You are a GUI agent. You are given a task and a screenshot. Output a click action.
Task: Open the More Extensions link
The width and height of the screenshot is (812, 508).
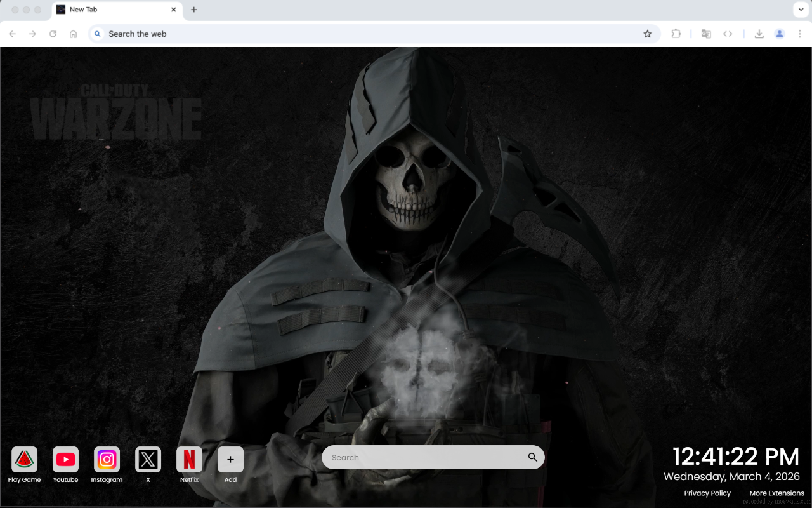pyautogui.click(x=776, y=493)
